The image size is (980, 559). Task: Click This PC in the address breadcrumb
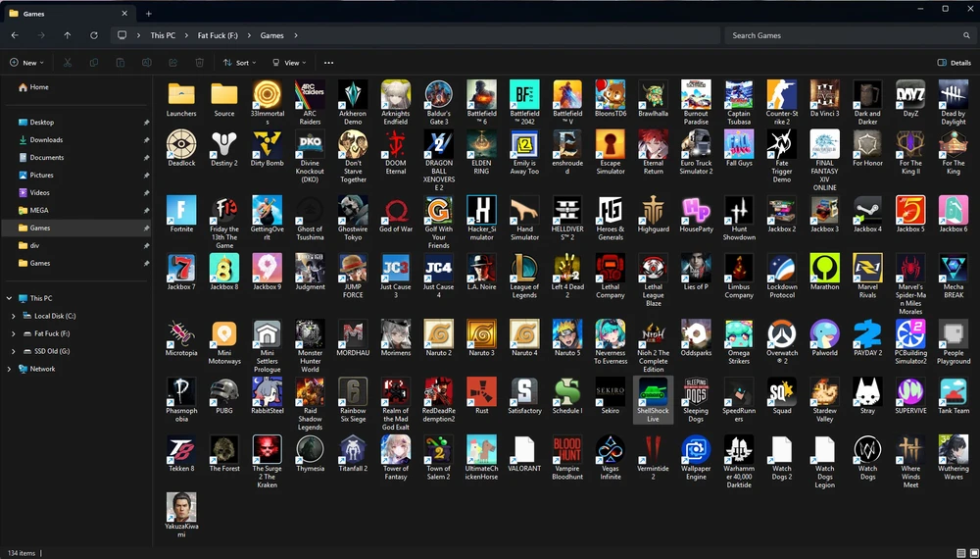(x=163, y=35)
